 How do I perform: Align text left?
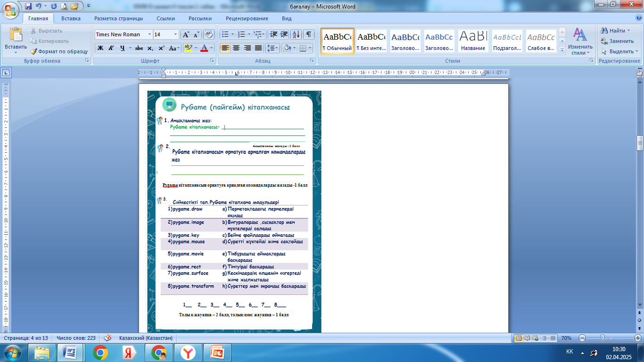pos(225,48)
